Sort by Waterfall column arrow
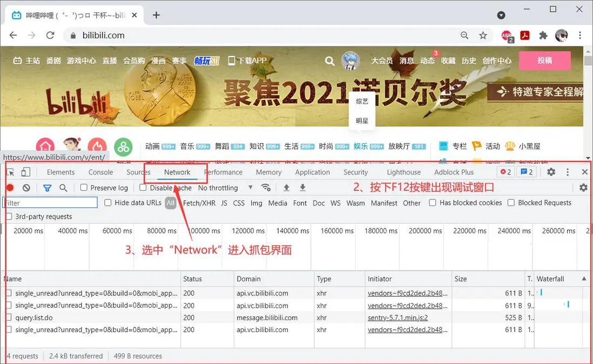The height and width of the screenshot is (364, 593). coord(584,279)
